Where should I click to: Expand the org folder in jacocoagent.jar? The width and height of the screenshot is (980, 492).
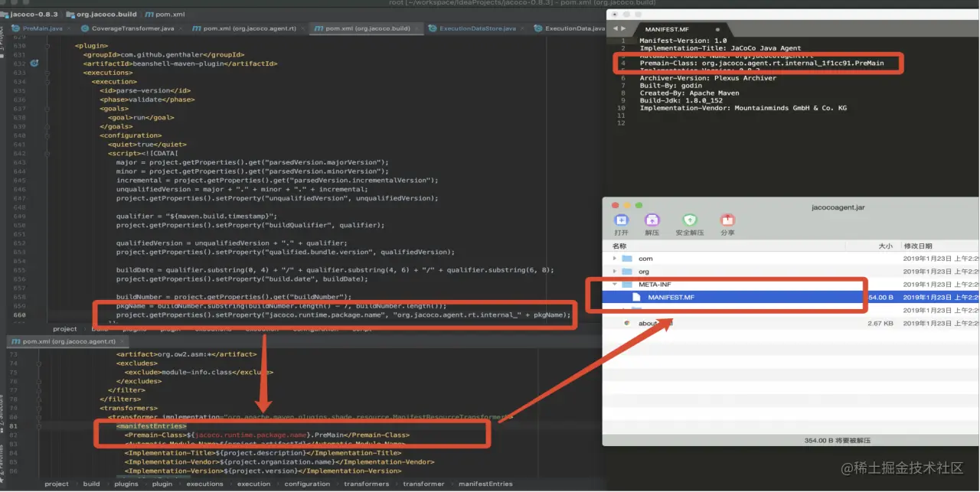point(615,272)
